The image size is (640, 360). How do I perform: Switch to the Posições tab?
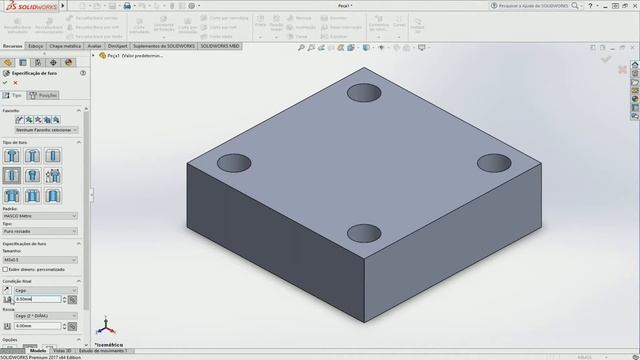coord(43,95)
